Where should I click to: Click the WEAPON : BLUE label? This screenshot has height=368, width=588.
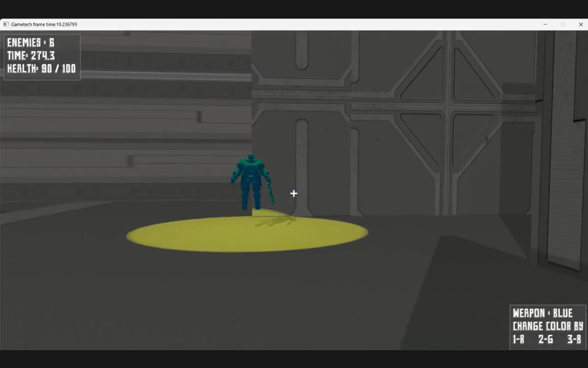(x=542, y=313)
